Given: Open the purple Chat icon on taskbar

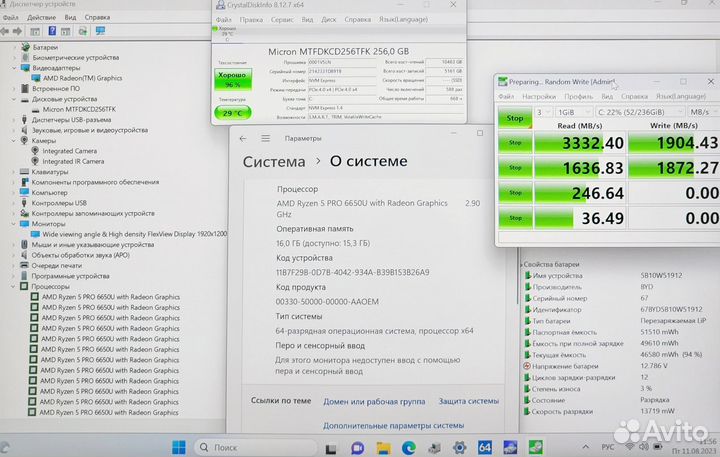Looking at the screenshot, I should click(357, 448).
